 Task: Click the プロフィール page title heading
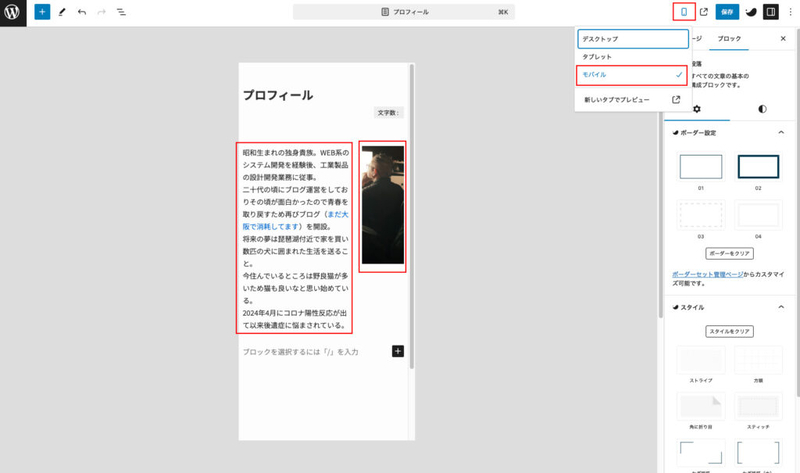pyautogui.click(x=278, y=95)
